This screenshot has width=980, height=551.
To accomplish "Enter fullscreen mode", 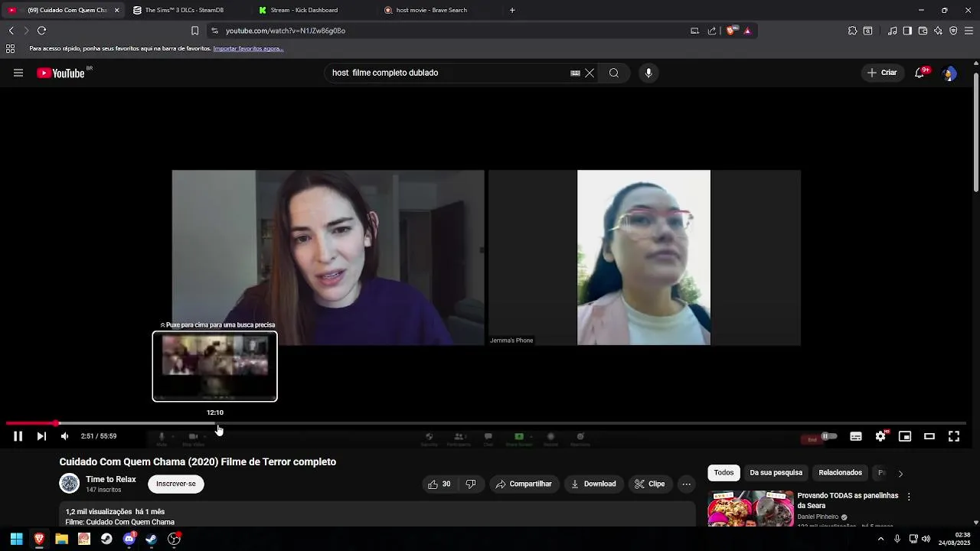I will [x=954, y=436].
